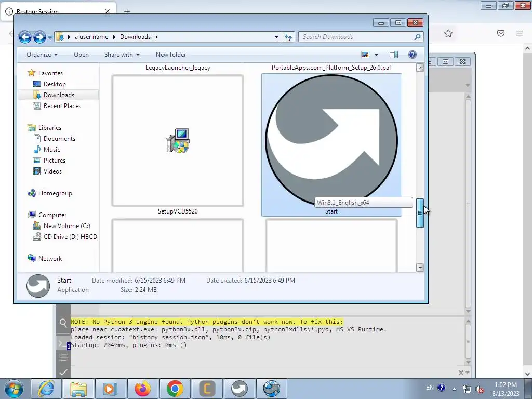The height and width of the screenshot is (399, 532).
Task: Switch to CudaText taskbar icon
Action: tap(207, 389)
